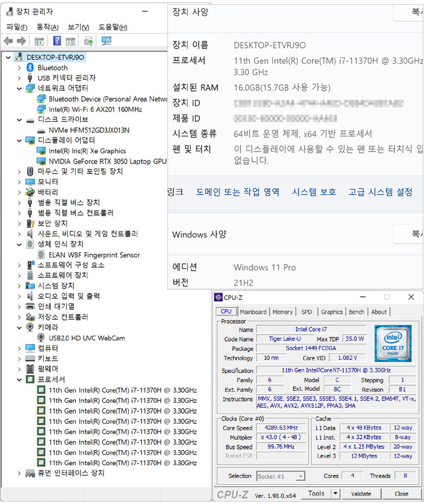Click the DESKTOP-ETVRJ9O computer root icon
424x504 pixels.
[19, 57]
